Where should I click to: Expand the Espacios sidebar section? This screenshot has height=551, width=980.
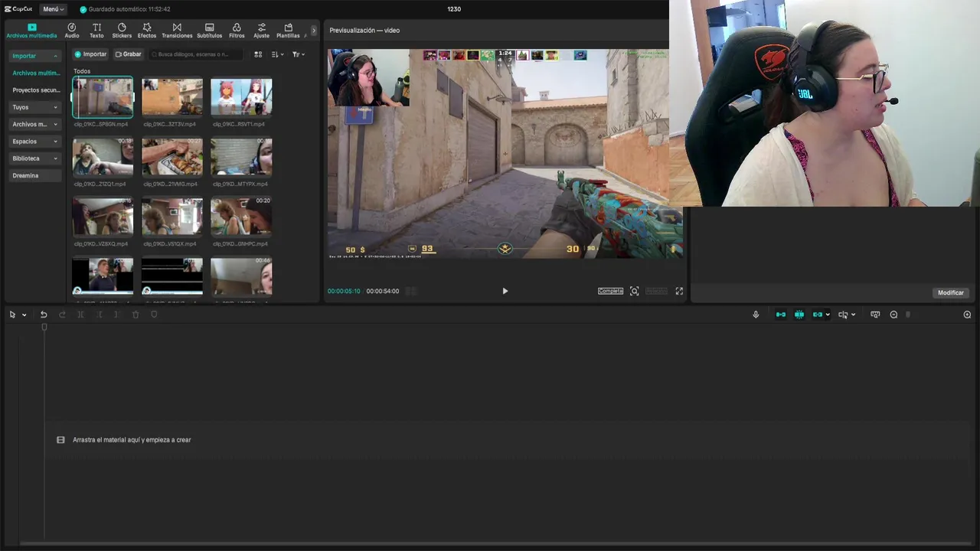click(34, 142)
